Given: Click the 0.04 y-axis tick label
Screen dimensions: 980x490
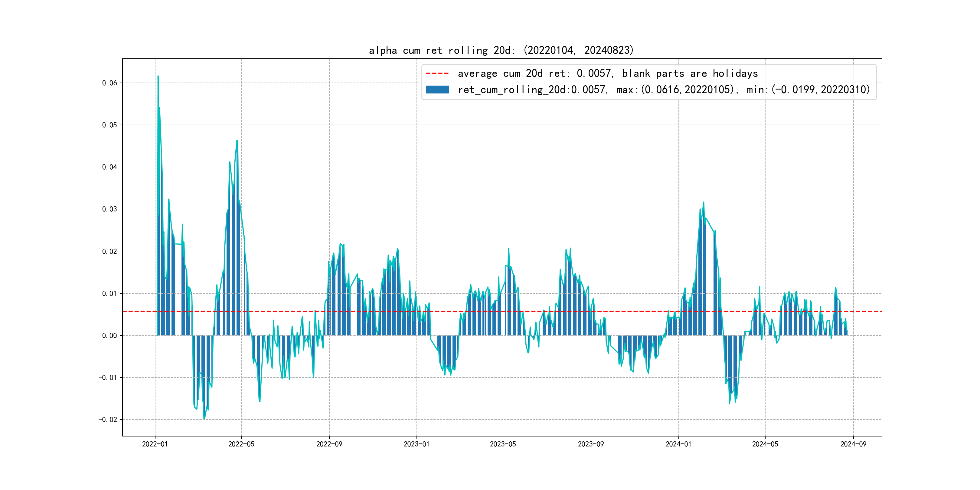Looking at the screenshot, I should pyautogui.click(x=109, y=167).
